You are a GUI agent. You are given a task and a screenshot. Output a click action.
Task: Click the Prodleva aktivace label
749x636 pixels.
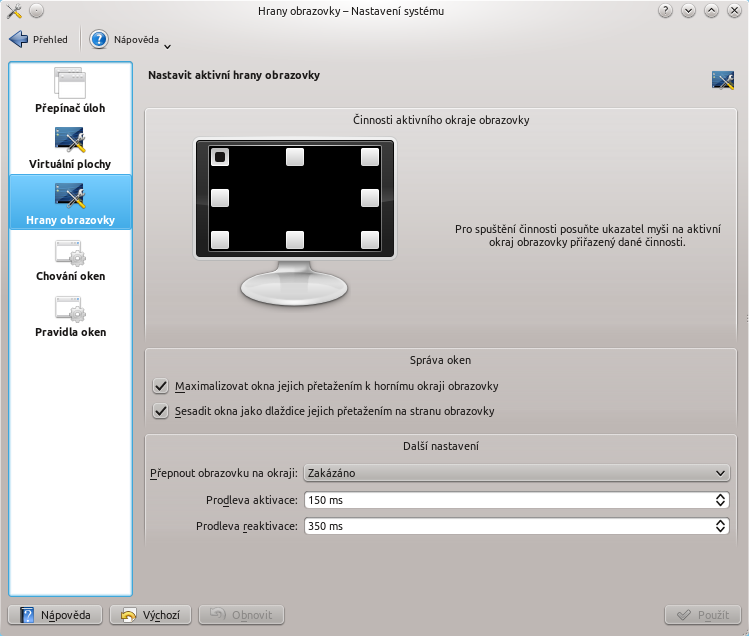pyautogui.click(x=252, y=500)
